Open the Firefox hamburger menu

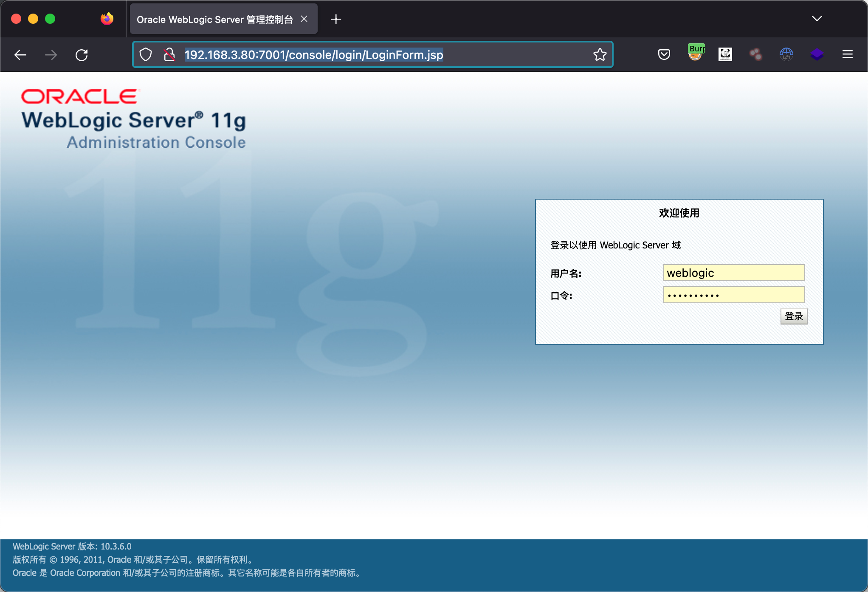click(x=848, y=54)
